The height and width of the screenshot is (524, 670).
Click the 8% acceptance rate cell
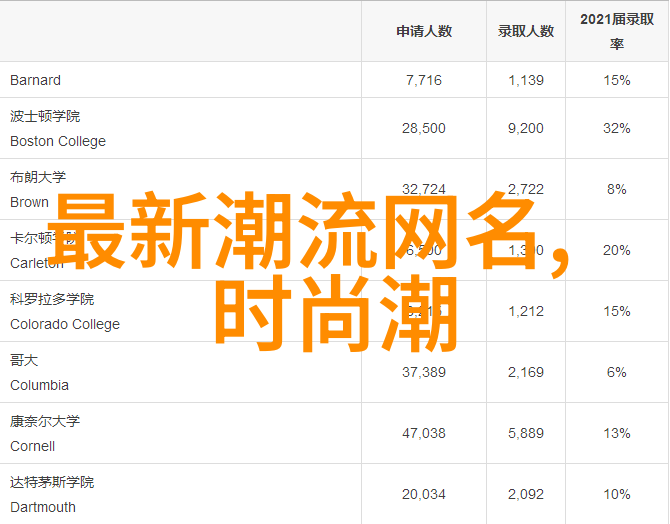tap(617, 189)
